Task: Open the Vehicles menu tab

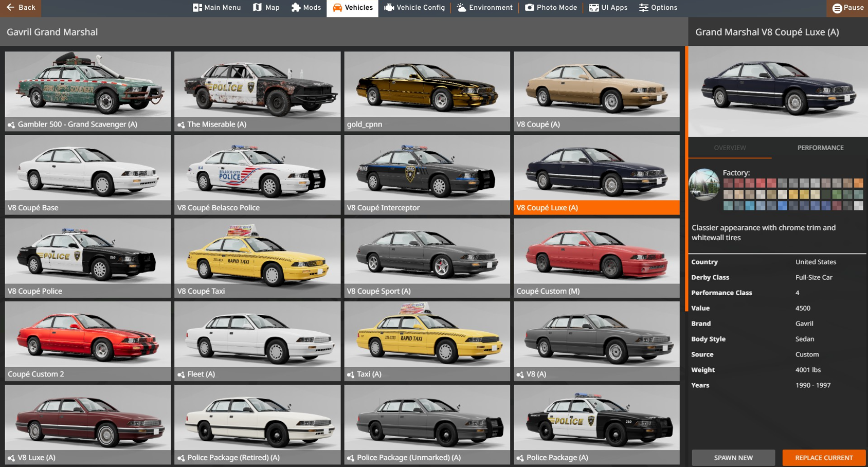Action: (x=352, y=8)
